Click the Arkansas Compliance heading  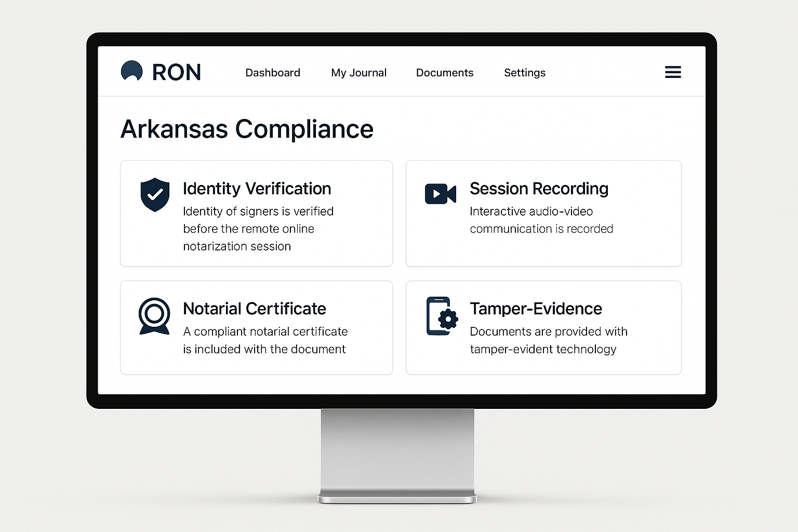247,129
